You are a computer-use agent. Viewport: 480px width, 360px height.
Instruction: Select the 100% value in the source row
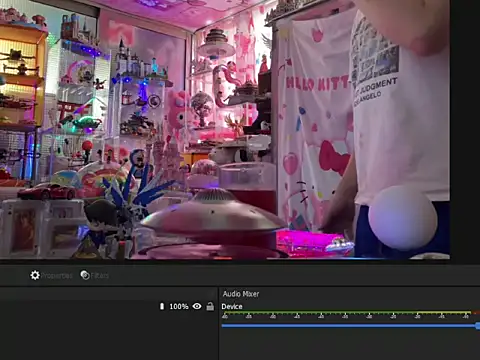click(x=179, y=306)
